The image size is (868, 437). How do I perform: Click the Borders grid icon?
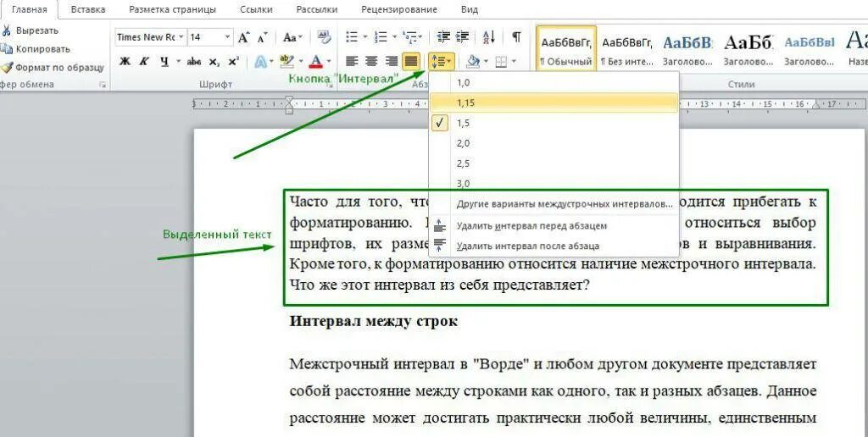click(502, 62)
